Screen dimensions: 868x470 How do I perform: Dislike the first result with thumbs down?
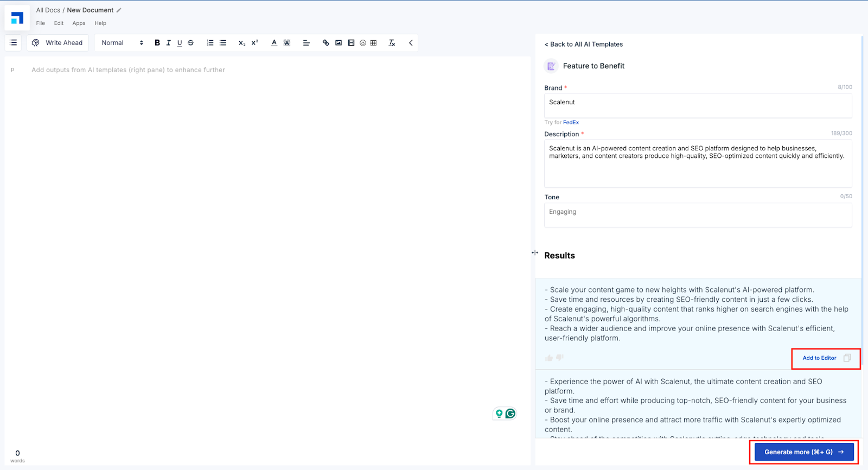[x=560, y=358]
